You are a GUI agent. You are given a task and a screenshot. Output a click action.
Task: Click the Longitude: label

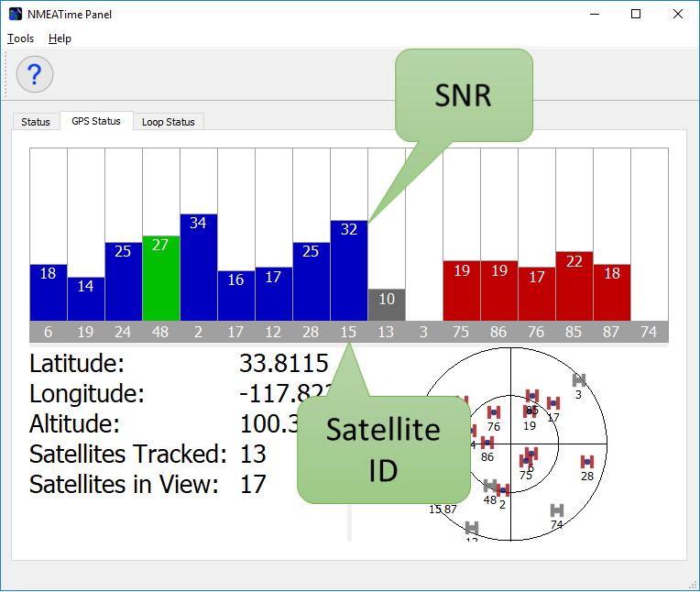(87, 394)
